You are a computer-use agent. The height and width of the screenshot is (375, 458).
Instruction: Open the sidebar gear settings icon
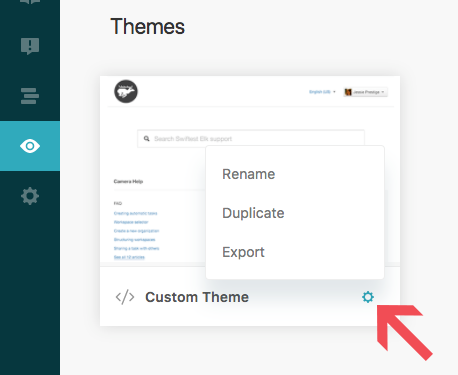[x=30, y=196]
